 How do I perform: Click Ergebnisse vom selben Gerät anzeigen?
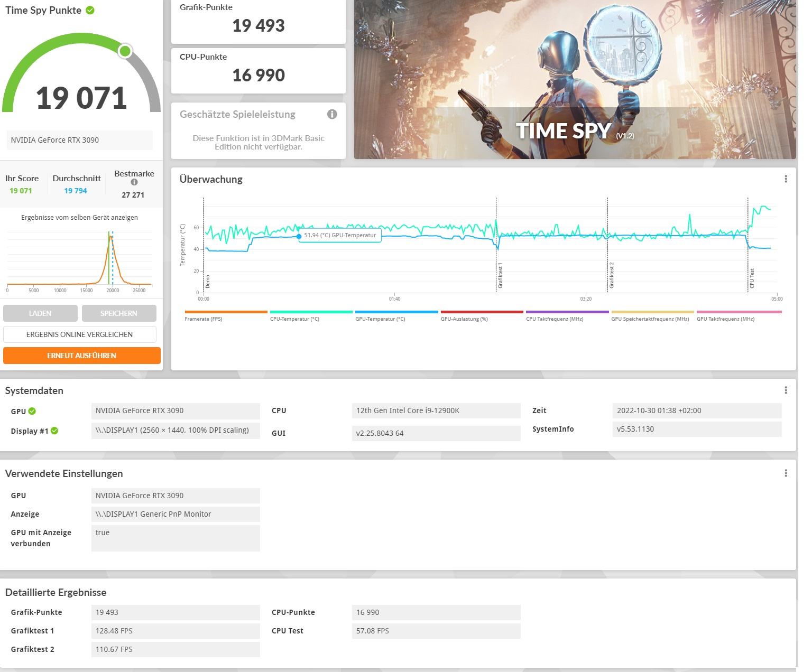point(79,217)
